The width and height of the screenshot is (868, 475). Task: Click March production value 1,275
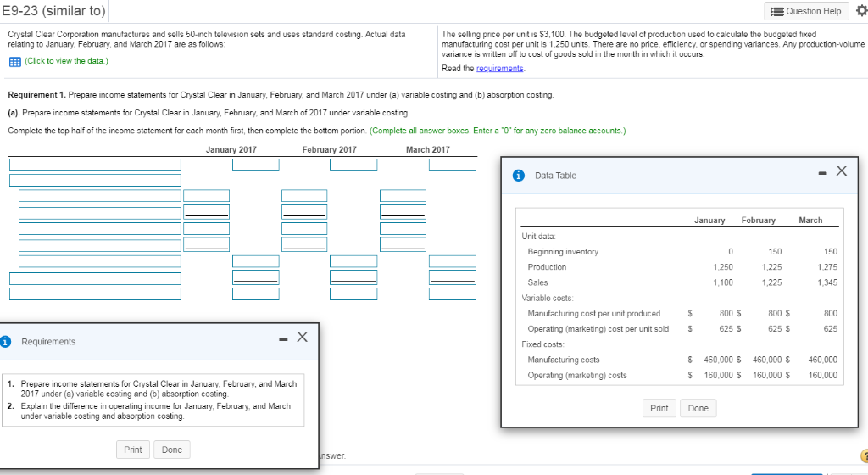coord(827,267)
